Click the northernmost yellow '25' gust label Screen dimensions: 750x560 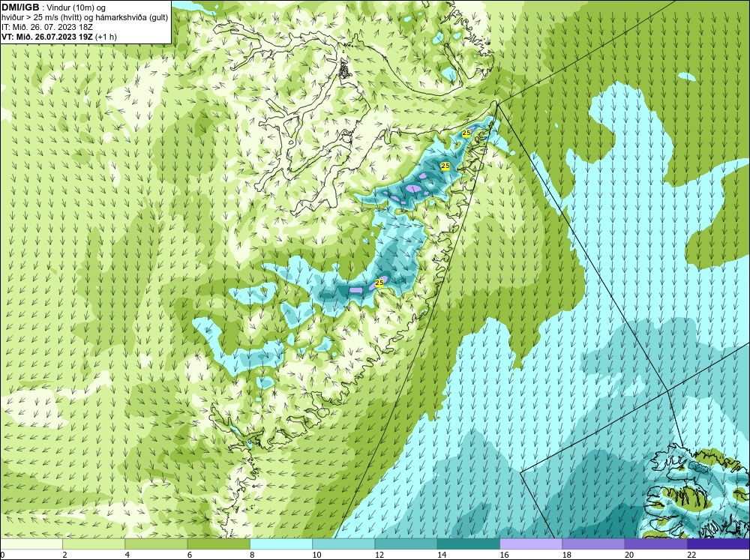(466, 133)
